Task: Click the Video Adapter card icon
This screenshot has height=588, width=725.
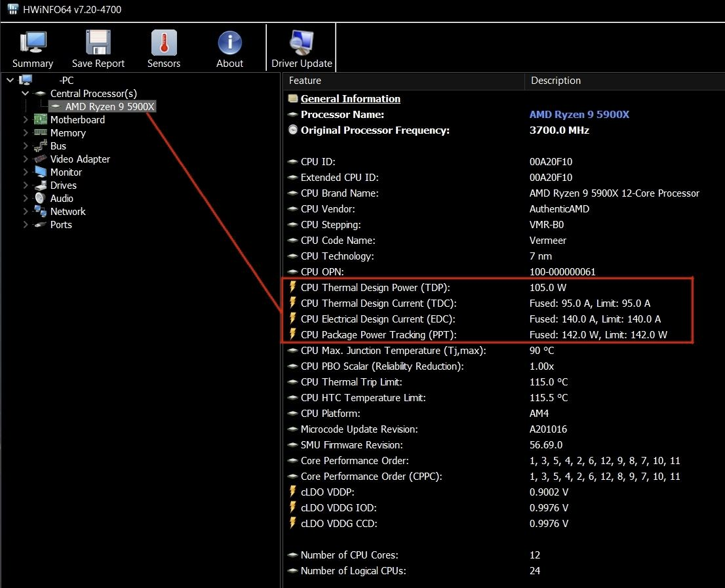Action: [41, 159]
